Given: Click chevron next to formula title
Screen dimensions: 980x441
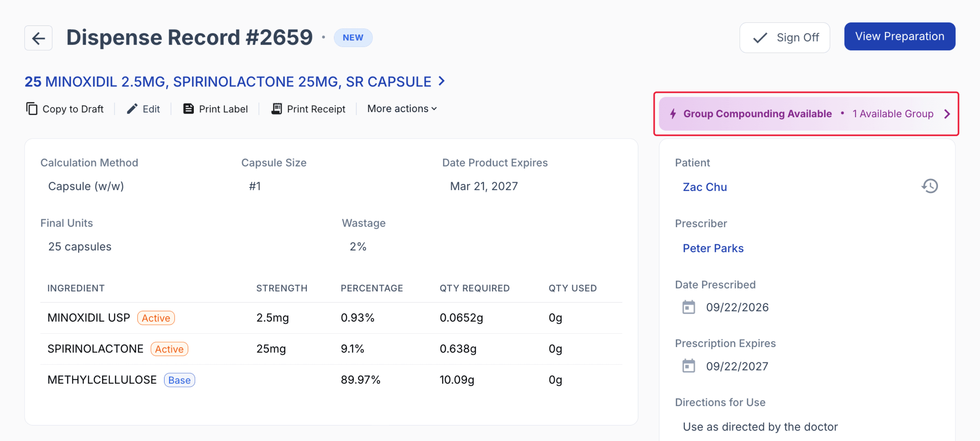Looking at the screenshot, I should [x=442, y=81].
